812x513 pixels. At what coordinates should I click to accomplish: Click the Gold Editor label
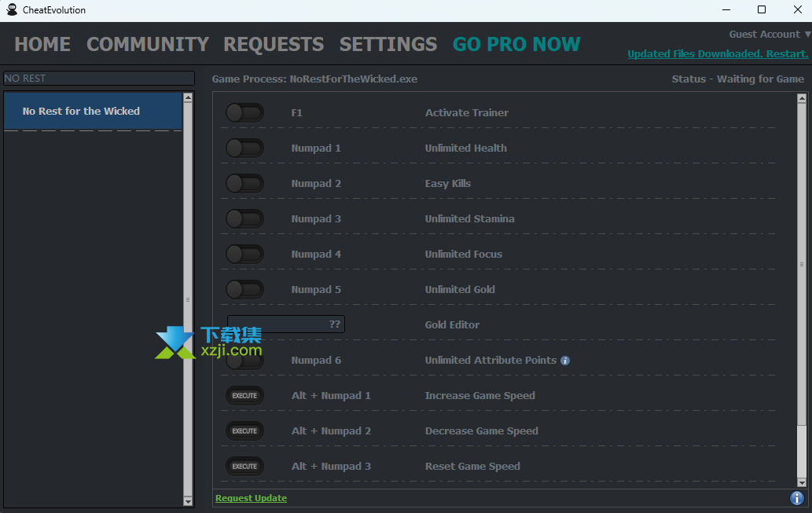pos(452,324)
